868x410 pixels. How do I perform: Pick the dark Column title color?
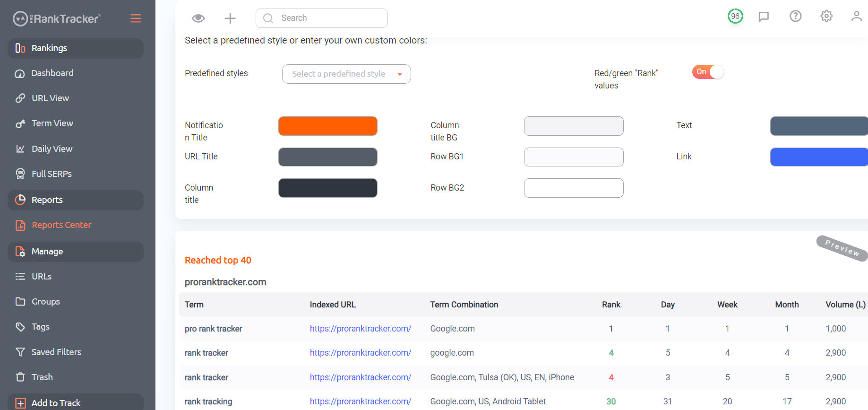[x=328, y=188]
